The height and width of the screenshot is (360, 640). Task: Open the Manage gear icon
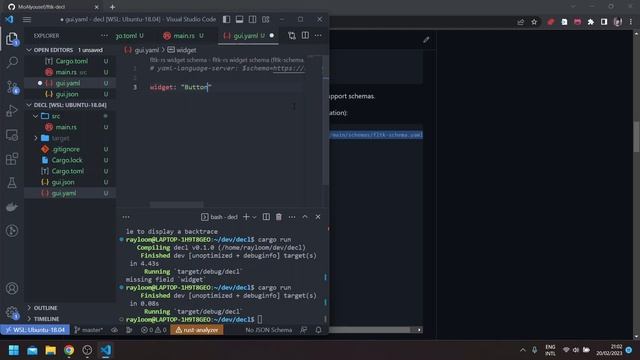tap(12, 313)
